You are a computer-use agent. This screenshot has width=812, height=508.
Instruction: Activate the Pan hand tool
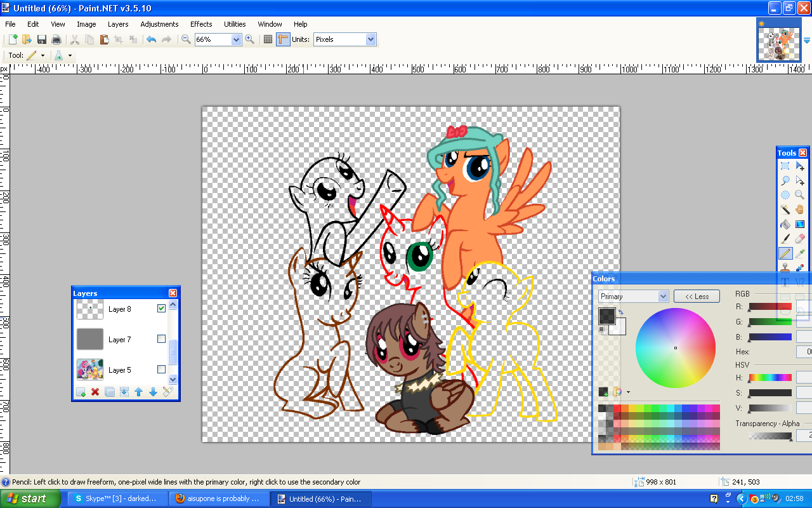pyautogui.click(x=800, y=210)
